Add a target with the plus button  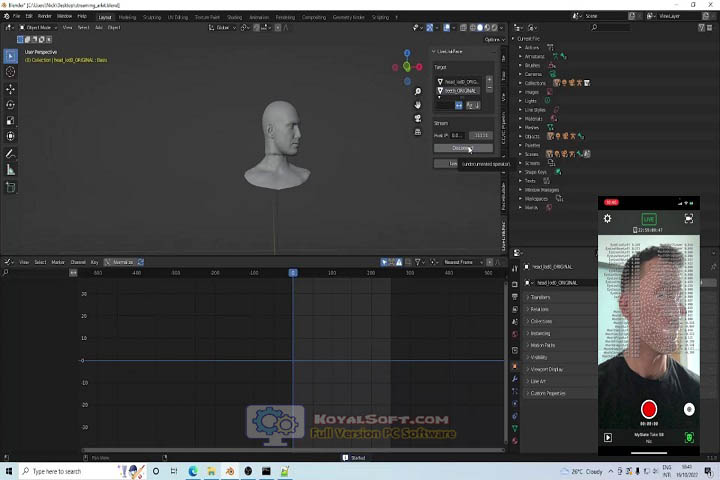point(489,80)
